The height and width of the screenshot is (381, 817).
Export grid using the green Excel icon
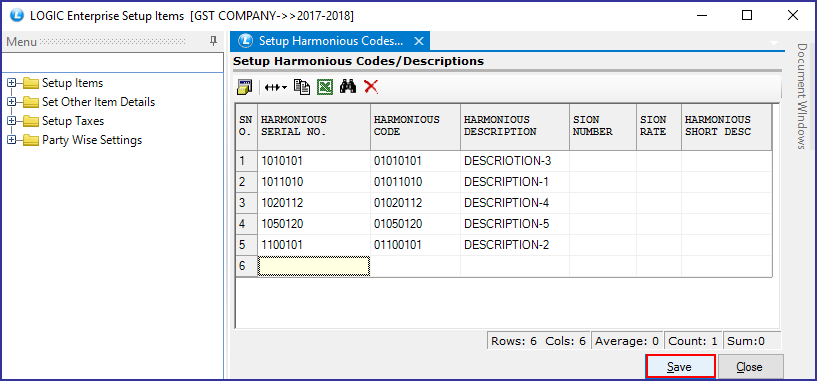click(325, 87)
